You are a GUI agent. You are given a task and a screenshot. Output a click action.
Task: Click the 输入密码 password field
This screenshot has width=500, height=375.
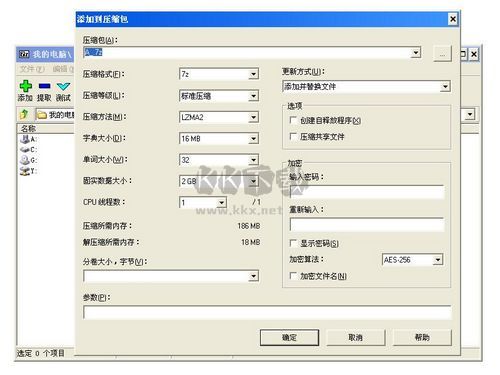[x=367, y=192]
